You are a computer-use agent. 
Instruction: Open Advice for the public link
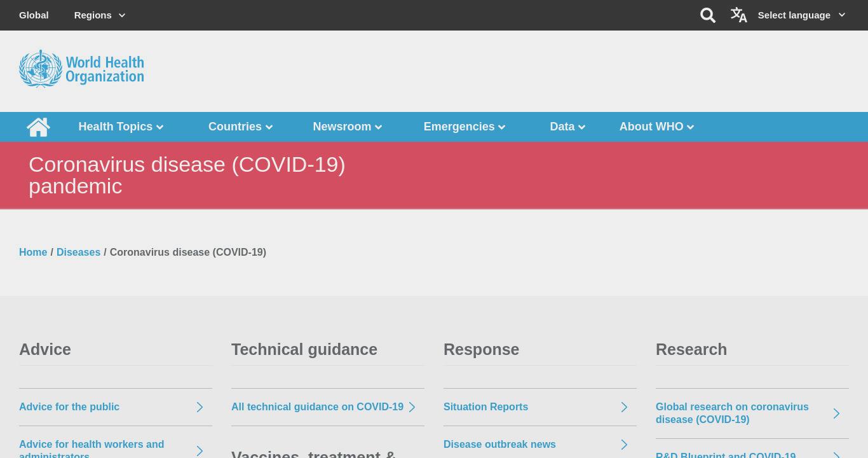click(69, 407)
